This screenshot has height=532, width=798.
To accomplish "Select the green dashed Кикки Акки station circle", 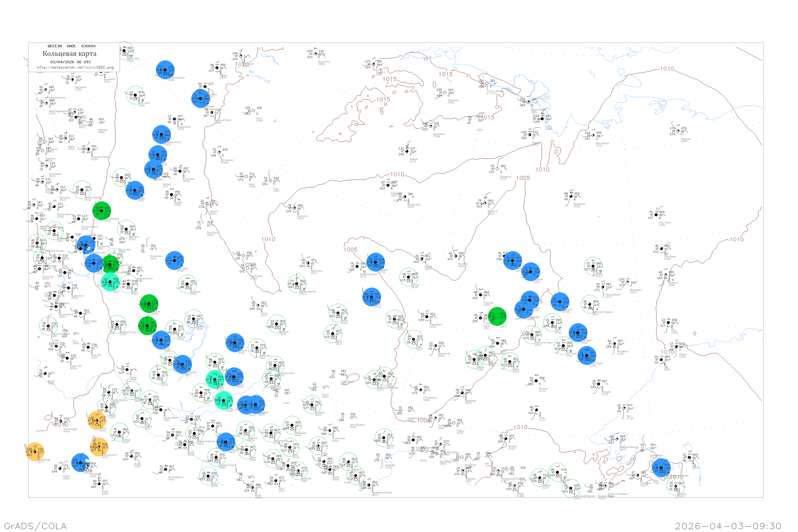I will (135, 95).
